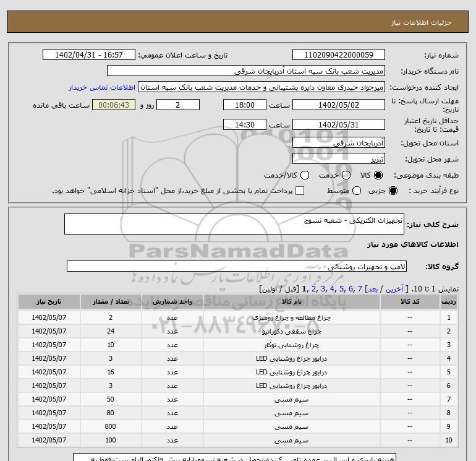476x461 pixels.
Task: Go to results page 4
Action: [x=332, y=289]
